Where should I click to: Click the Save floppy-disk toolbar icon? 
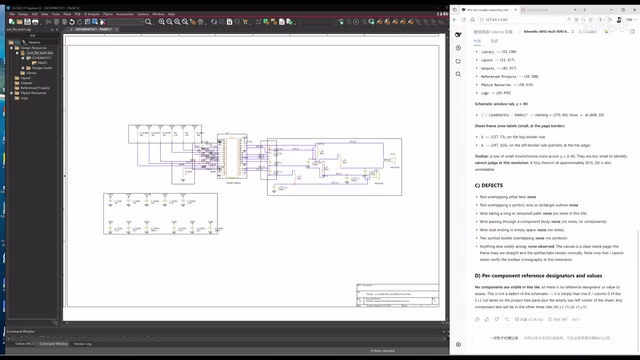click(27, 22)
